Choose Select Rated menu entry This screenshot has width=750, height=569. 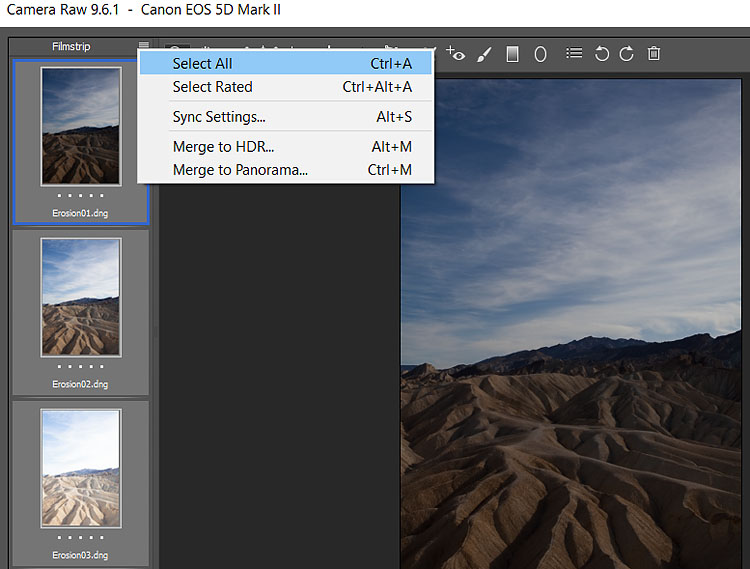(x=286, y=87)
